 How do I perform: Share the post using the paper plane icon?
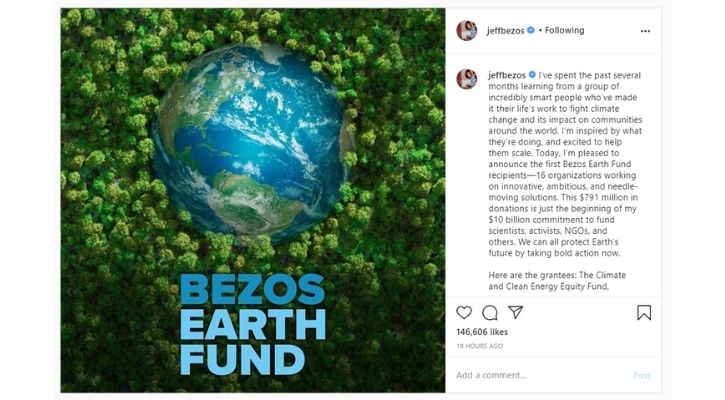pos(516,313)
